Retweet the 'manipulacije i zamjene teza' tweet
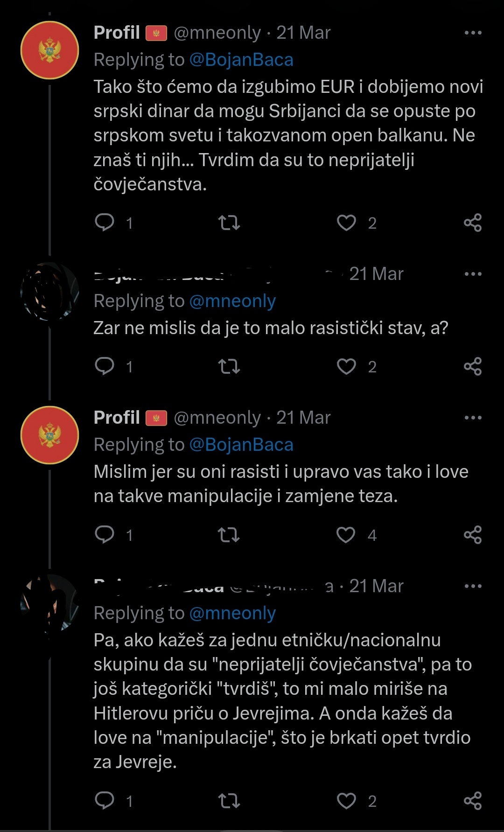This screenshot has height=832, width=504. click(229, 535)
